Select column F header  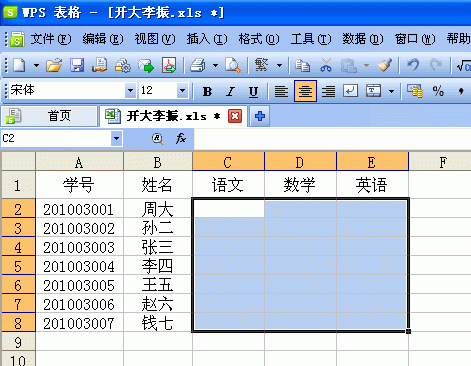(440, 162)
